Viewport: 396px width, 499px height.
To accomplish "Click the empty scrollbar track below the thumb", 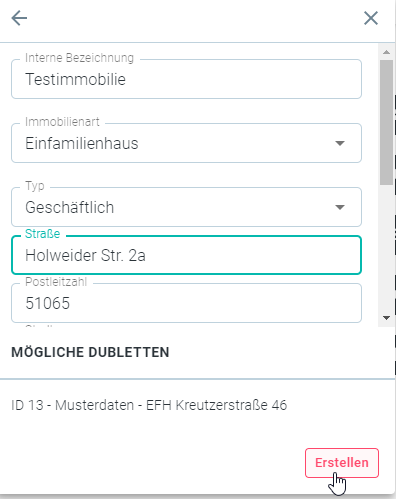I will [x=386, y=248].
